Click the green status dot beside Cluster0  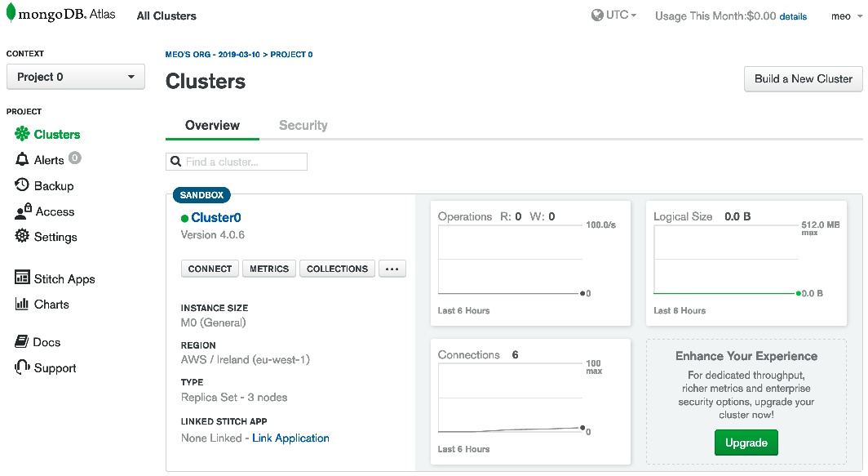tap(185, 218)
